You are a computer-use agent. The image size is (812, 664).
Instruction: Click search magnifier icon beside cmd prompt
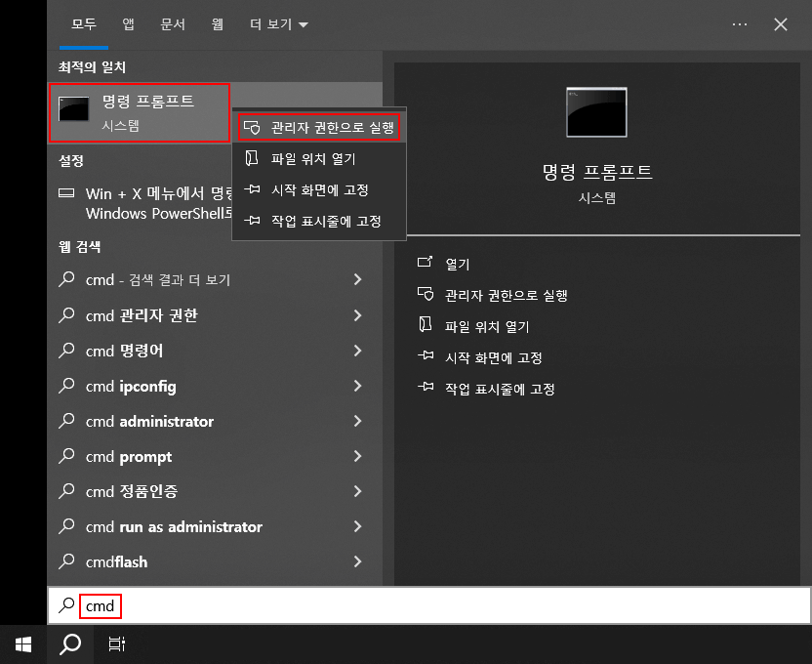66,456
